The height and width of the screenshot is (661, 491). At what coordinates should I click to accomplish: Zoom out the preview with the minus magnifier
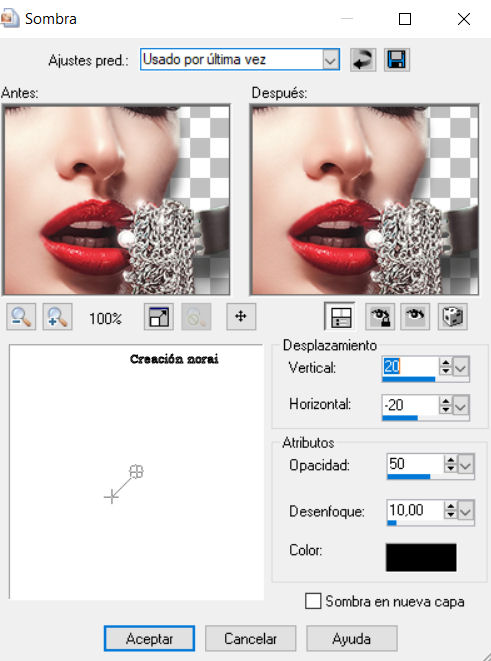tap(21, 317)
